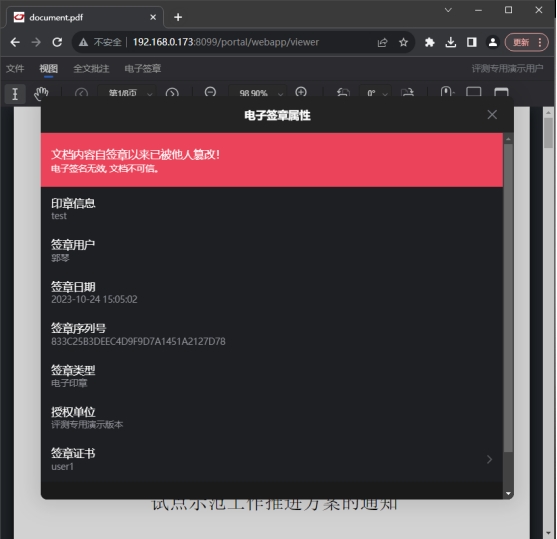The width and height of the screenshot is (557, 539).
Task: Close the 电子签章属性 dialog
Action: tap(492, 115)
